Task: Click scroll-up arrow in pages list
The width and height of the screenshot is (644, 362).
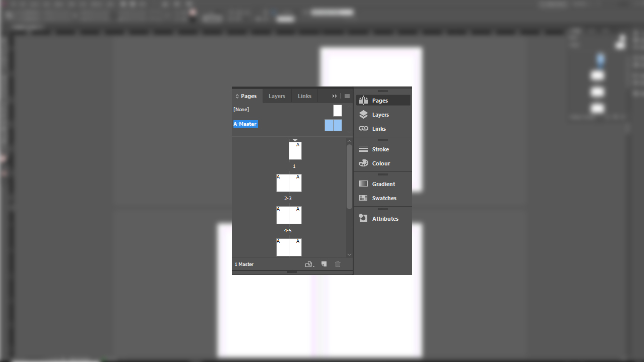Action: point(350,142)
